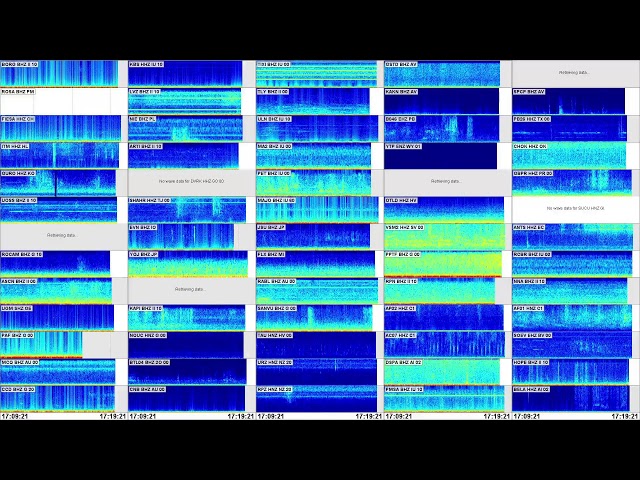The width and height of the screenshot is (640, 480).
Task: Click the 'Retrieving data...' panel above KAPI BHZ
Action: click(191, 289)
